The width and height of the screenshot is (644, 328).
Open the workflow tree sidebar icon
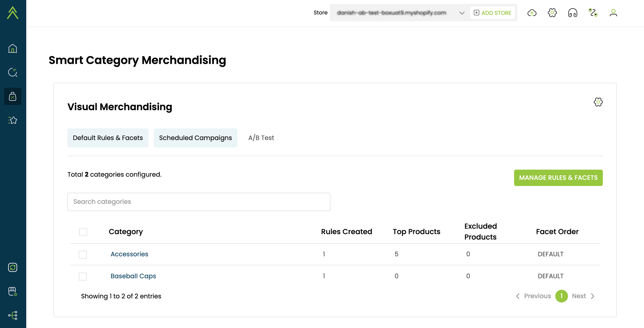tap(13, 315)
